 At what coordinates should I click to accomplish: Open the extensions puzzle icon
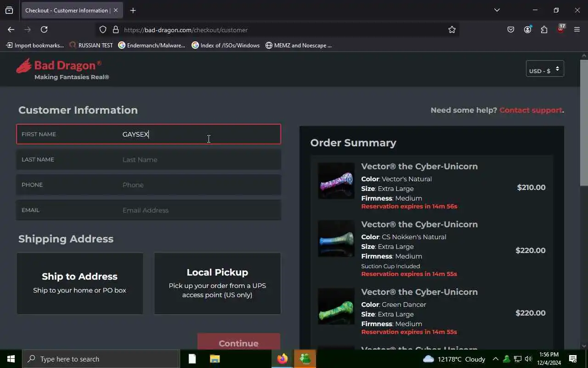click(544, 29)
